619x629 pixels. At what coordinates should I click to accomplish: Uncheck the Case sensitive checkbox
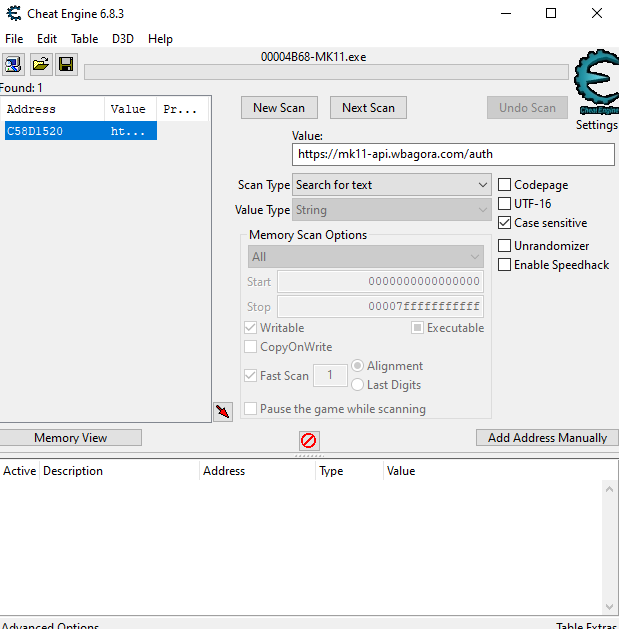tap(504, 223)
